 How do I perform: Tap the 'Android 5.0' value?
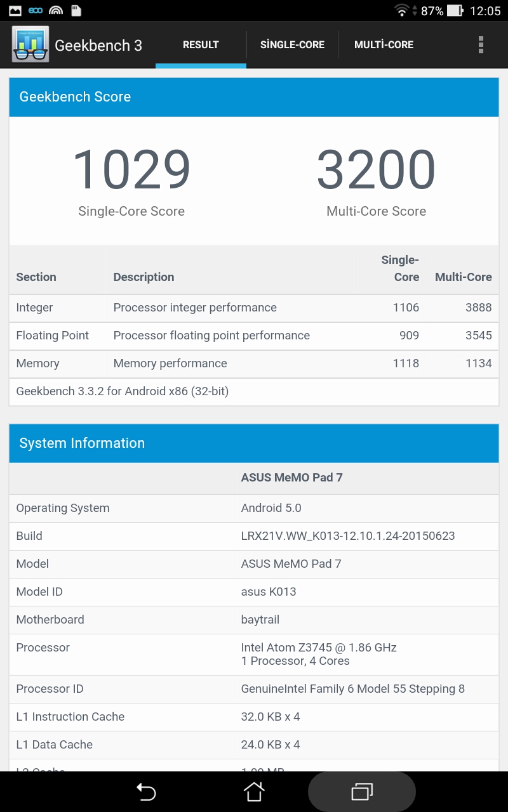pos(271,508)
